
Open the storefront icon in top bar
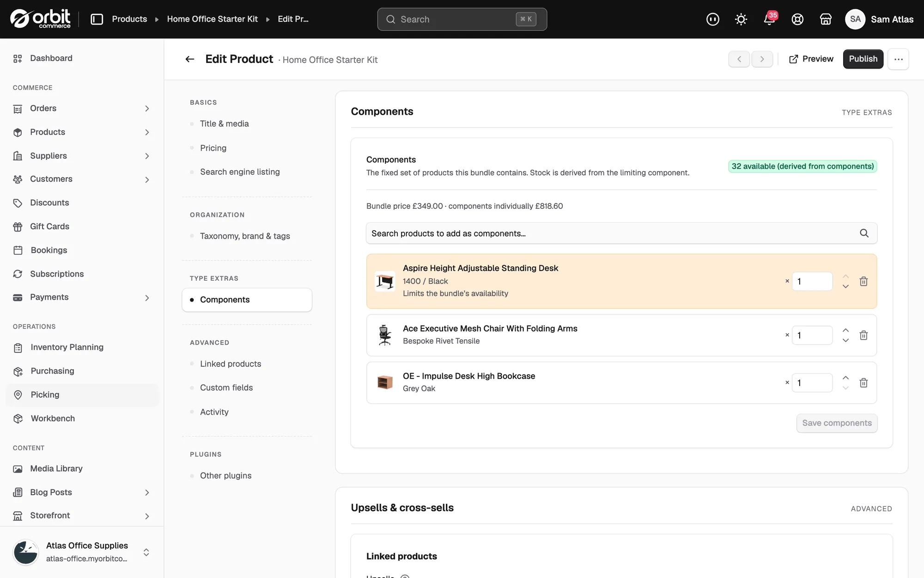pos(826,19)
